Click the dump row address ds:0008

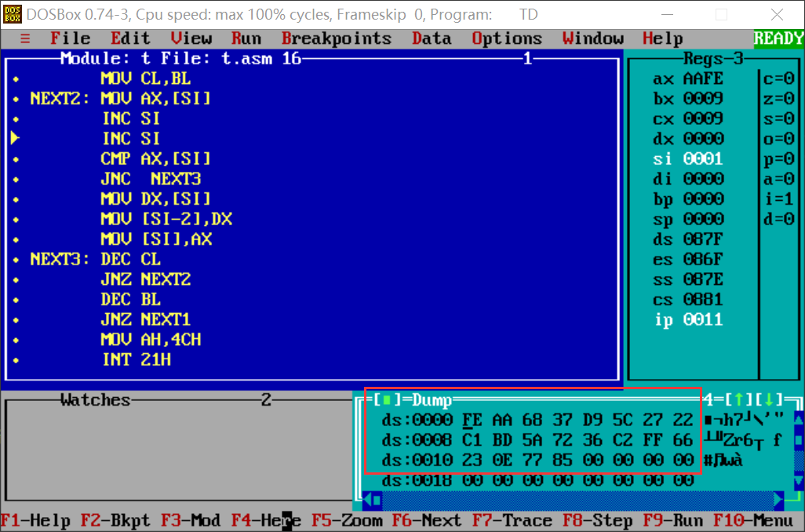417,439
